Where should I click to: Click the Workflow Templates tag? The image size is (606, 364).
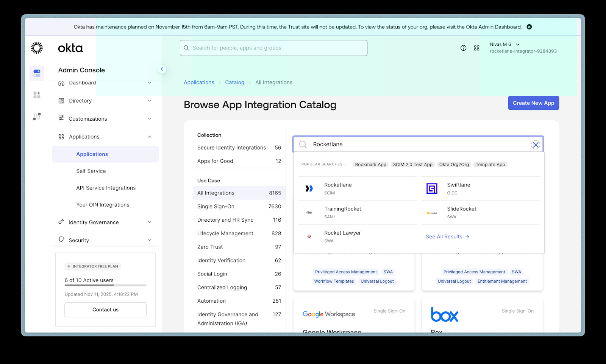[334, 282]
